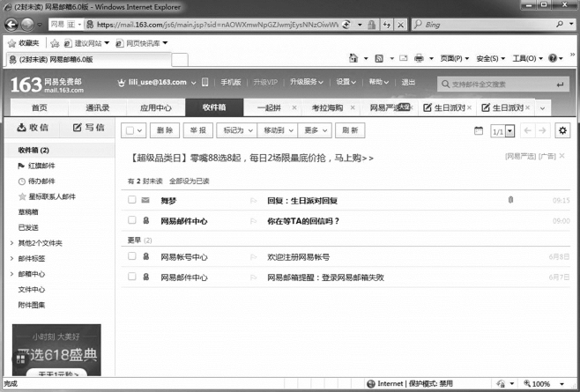
Task: Expand 其他2个文件夹 in sidebar
Action: (x=11, y=243)
